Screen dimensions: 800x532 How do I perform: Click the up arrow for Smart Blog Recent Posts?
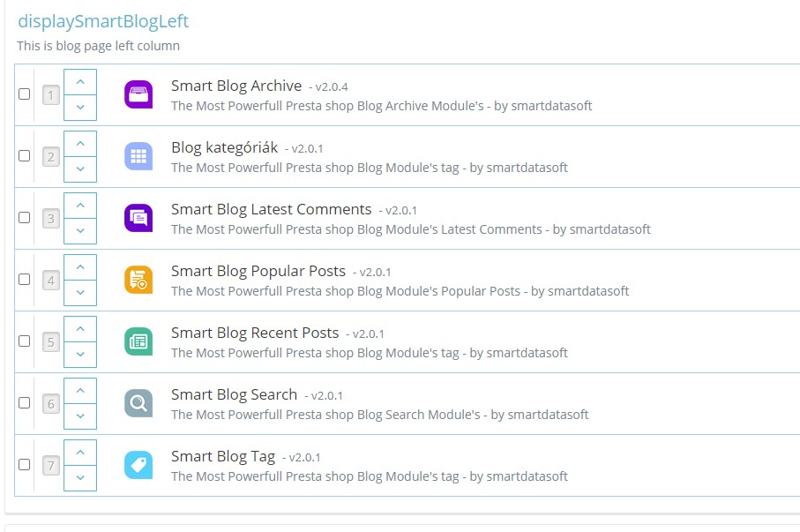[x=79, y=329]
